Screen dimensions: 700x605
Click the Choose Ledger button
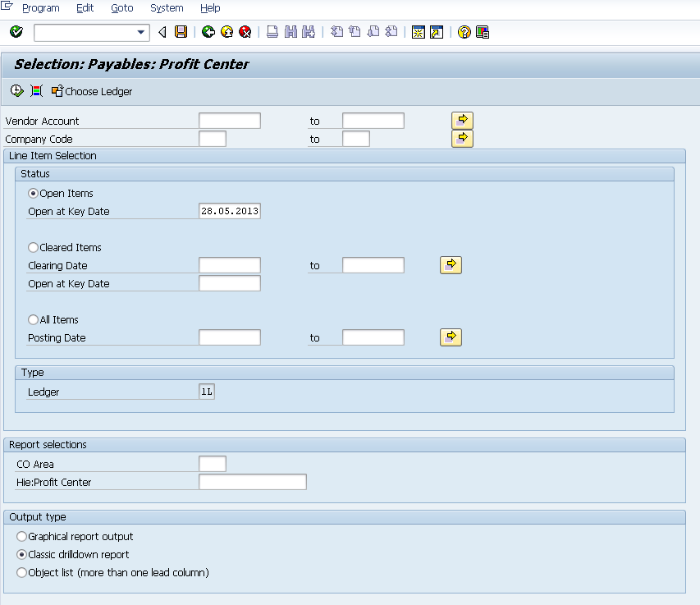click(92, 92)
